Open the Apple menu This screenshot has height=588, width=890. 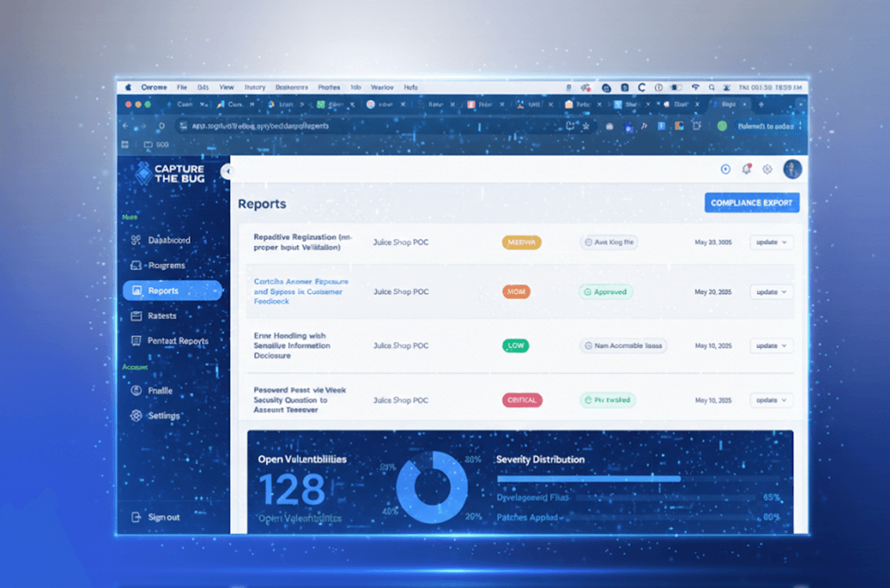[x=128, y=87]
